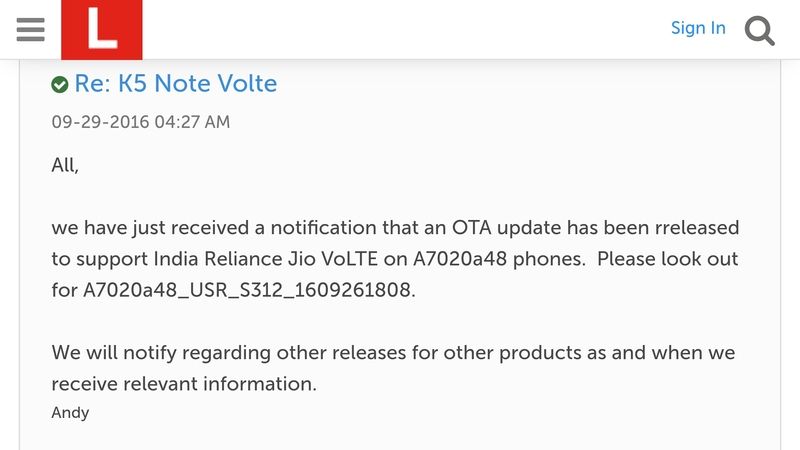
Task: Open search with the magnifier icon
Action: (x=761, y=30)
